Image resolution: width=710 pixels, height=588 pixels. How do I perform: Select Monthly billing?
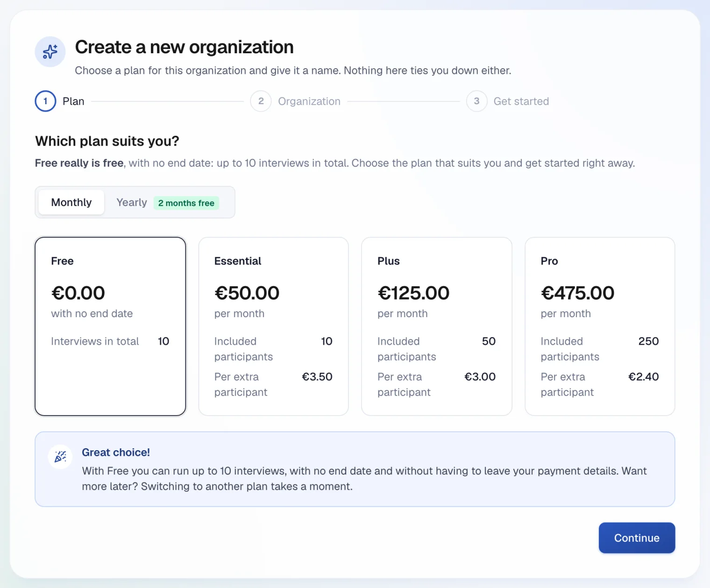[x=71, y=202]
